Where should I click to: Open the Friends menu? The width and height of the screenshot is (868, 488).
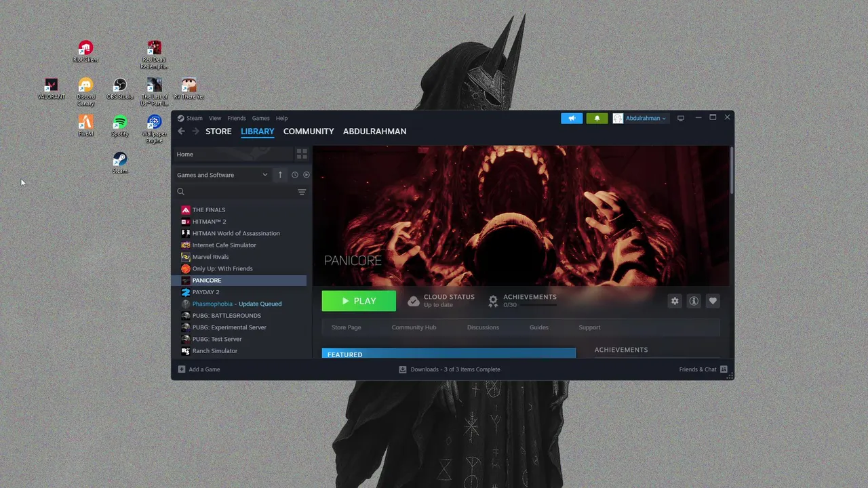pos(237,118)
